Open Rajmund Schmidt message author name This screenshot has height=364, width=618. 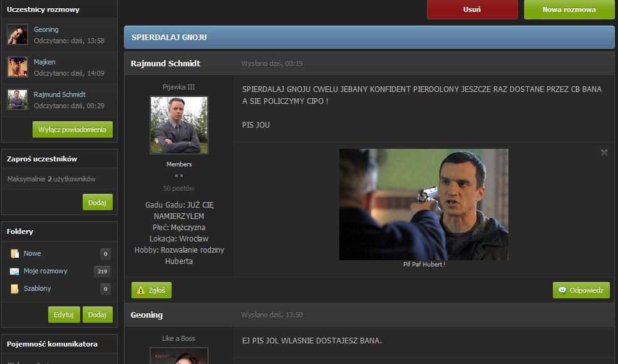pyautogui.click(x=165, y=63)
